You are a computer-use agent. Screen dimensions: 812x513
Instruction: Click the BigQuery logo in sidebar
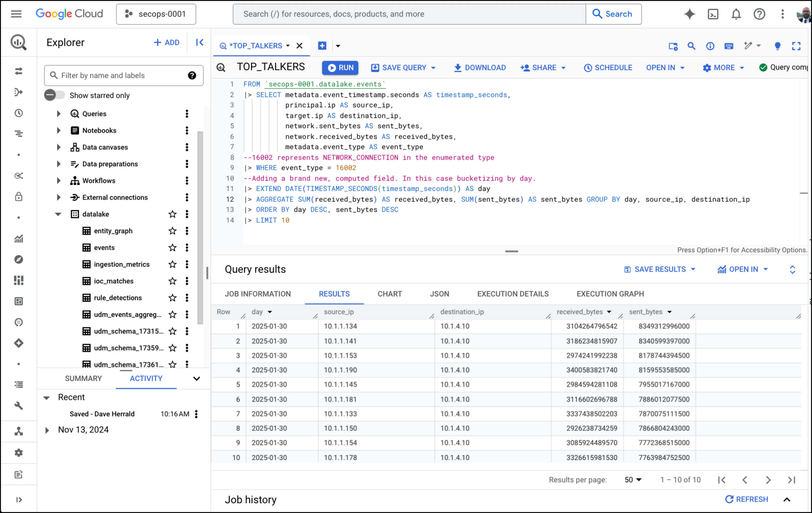19,42
